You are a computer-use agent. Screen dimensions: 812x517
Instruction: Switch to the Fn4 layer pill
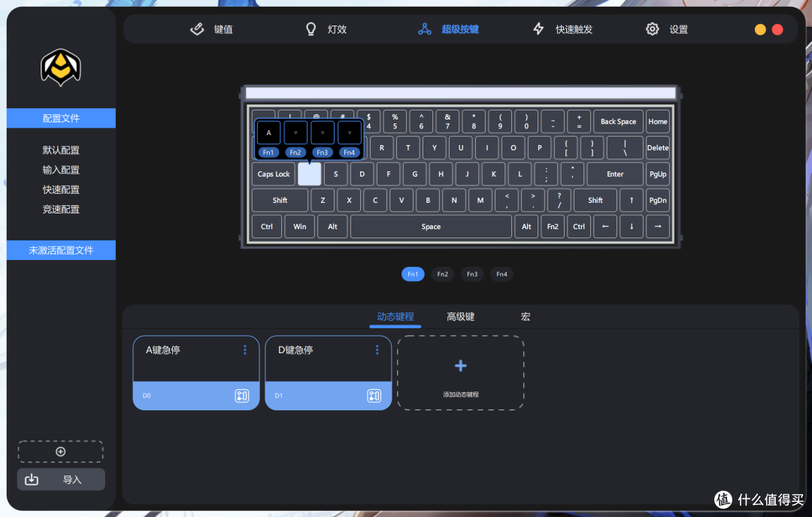(501, 274)
